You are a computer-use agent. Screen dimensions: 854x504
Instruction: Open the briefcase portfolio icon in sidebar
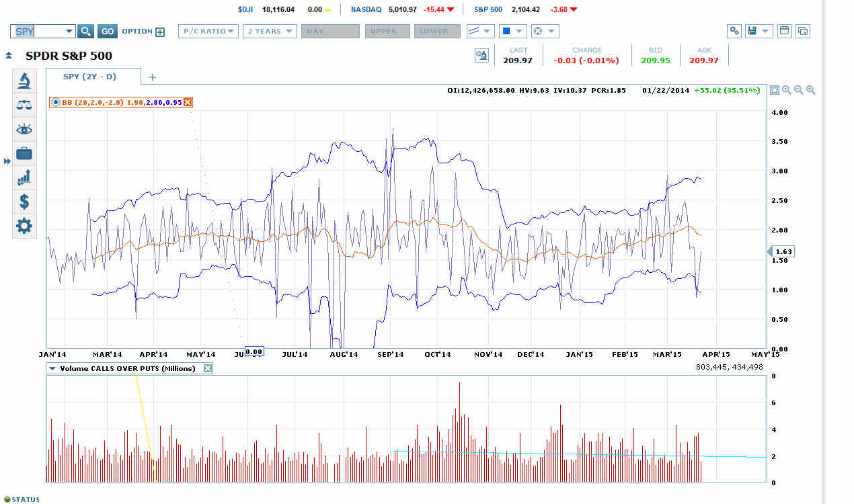(24, 153)
